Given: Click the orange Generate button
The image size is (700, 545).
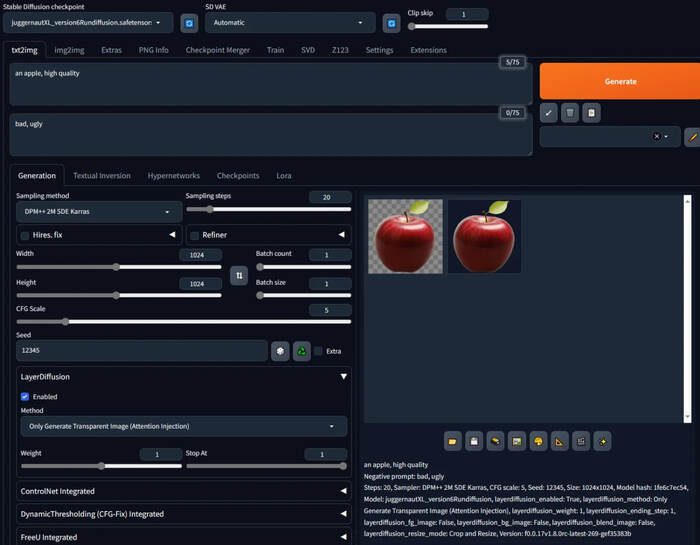Looking at the screenshot, I should pos(620,81).
